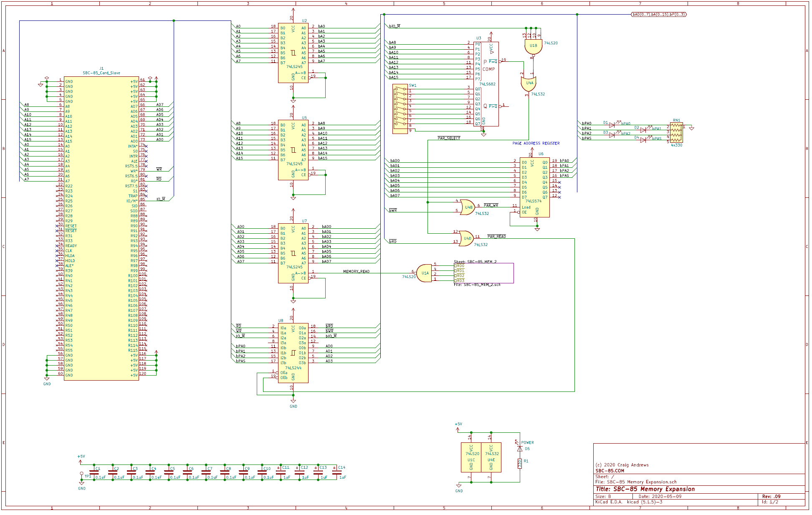Viewport: 812px width, 515px height.
Task: Click the U1B 74LS20 NAND gate symbol
Action: (533, 46)
